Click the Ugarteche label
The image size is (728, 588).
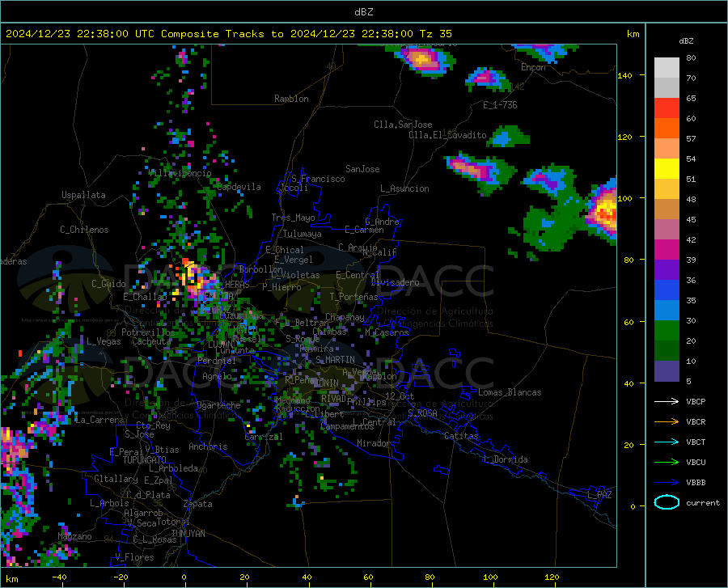218,405
